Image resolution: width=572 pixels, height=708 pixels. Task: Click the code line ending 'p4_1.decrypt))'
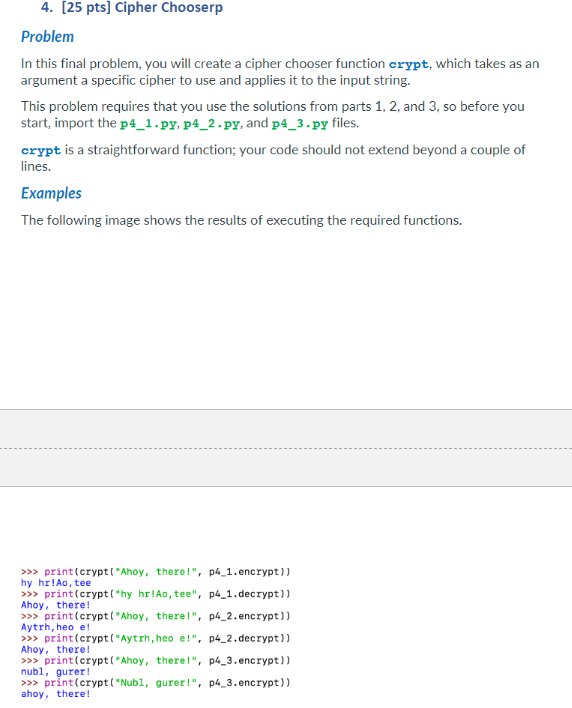click(x=156, y=594)
